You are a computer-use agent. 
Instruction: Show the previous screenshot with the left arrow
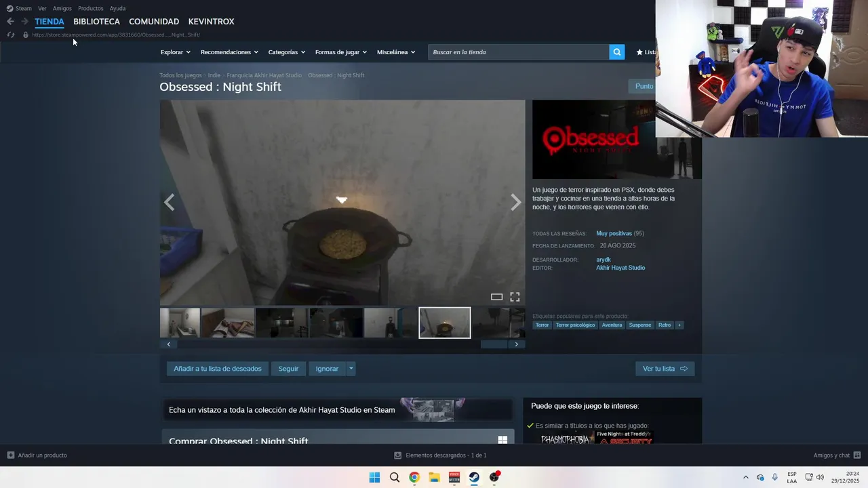tap(169, 202)
